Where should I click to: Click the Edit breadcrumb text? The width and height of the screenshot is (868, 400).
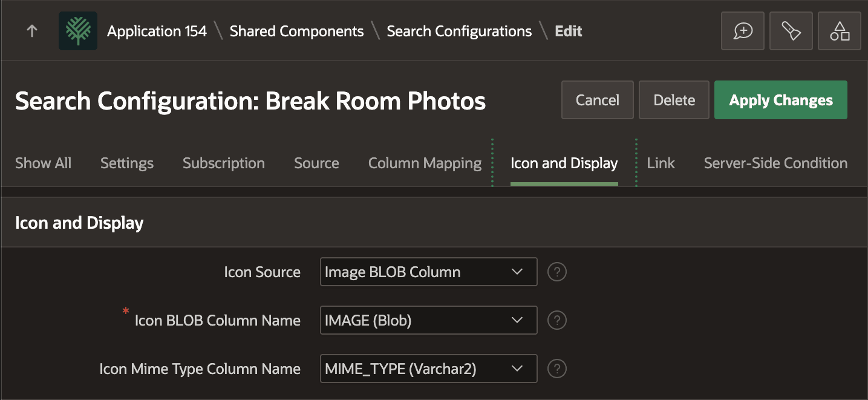point(569,31)
